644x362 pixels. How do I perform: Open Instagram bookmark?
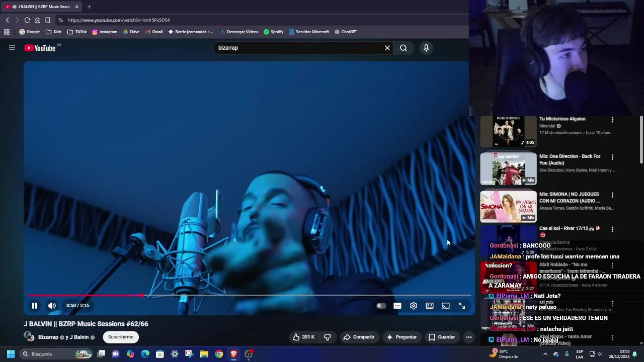[105, 32]
